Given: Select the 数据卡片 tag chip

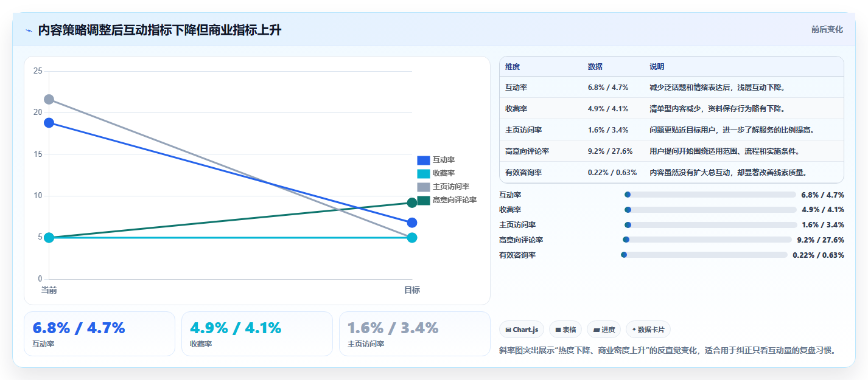Looking at the screenshot, I should click(x=648, y=330).
